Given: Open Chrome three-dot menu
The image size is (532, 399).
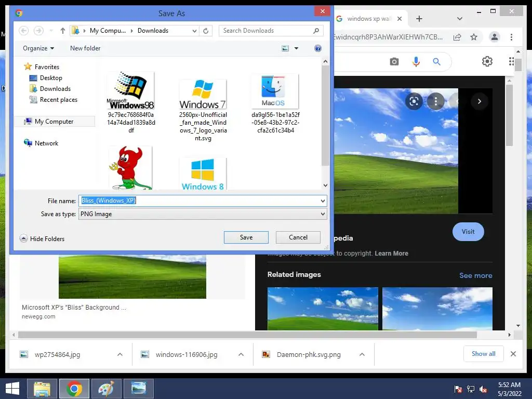Looking at the screenshot, I should pyautogui.click(x=511, y=37).
